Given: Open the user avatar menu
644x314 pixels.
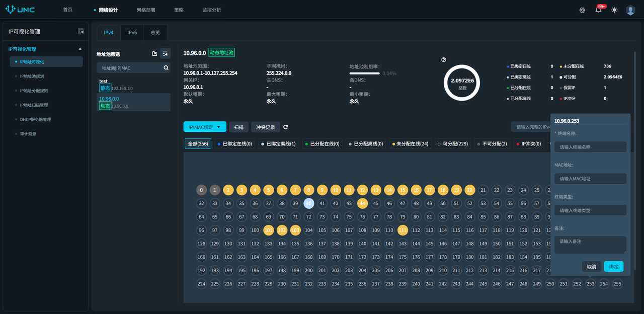Looking at the screenshot, I should point(630,10).
